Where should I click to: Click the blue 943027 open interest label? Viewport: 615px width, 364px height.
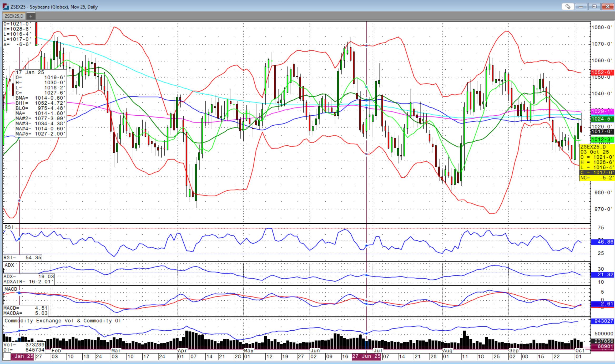click(x=602, y=321)
